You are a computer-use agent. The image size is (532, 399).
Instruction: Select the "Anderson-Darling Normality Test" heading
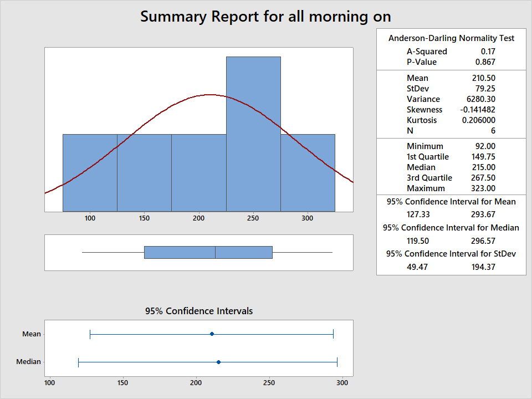451,38
